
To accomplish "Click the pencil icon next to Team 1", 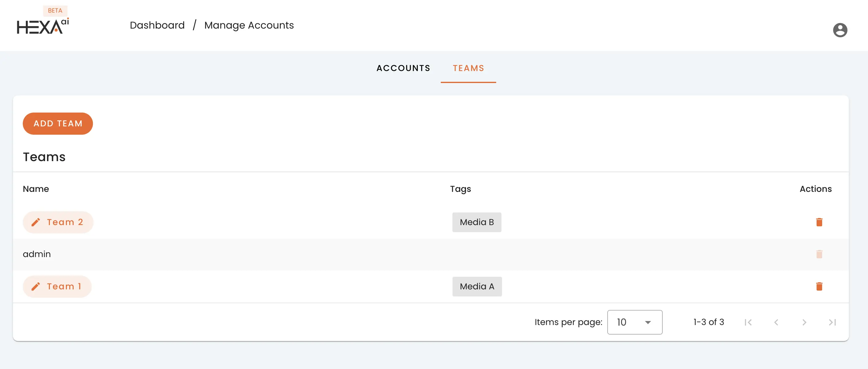I will [35, 287].
